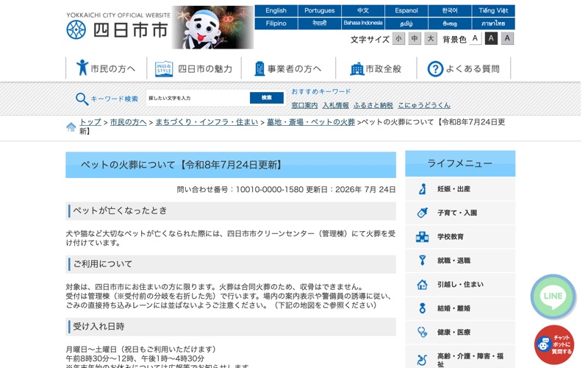
Task: Click the 健康・医療 stethoscope icon
Action: tap(423, 332)
